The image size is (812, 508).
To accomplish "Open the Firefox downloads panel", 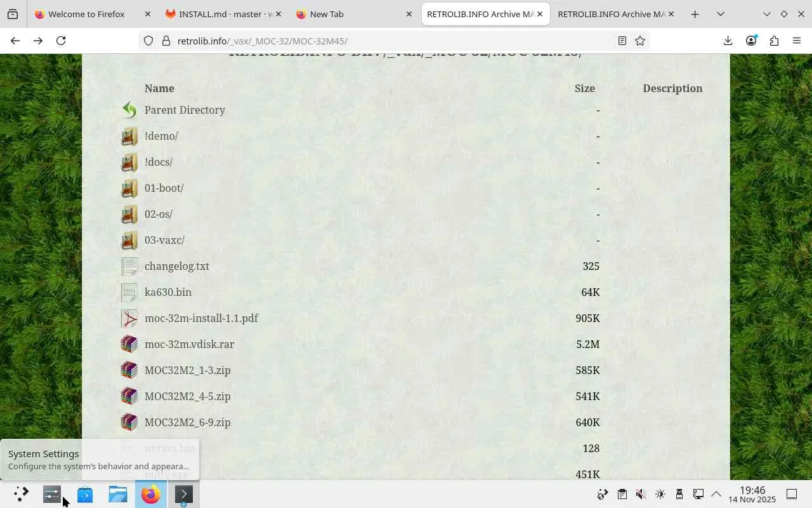I will tap(728, 41).
